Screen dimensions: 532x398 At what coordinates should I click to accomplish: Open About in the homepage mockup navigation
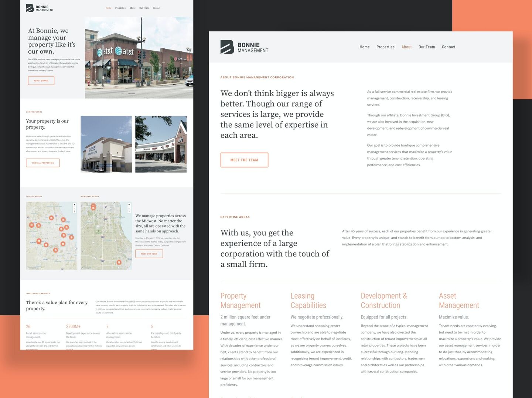[x=133, y=8]
